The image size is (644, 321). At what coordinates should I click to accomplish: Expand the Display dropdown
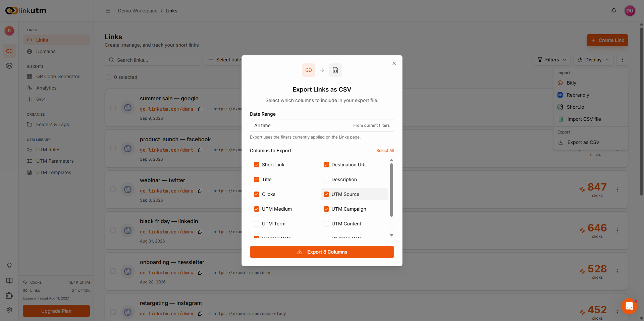(x=593, y=60)
